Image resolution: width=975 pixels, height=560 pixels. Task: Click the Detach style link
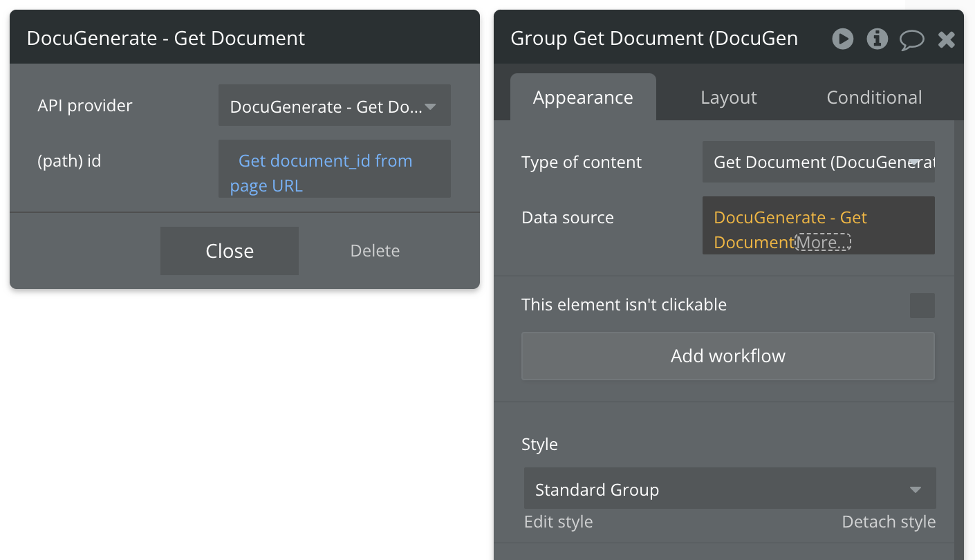pyautogui.click(x=889, y=522)
